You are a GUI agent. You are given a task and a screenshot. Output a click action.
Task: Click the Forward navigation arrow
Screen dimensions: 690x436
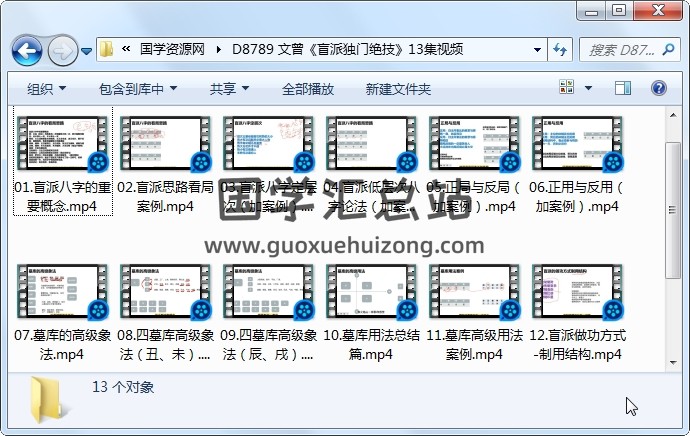62,49
